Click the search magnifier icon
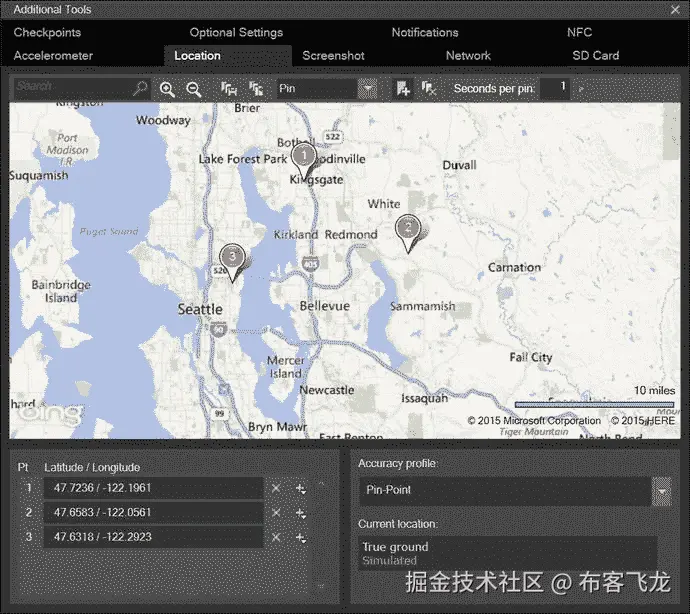Image resolution: width=690 pixels, height=614 pixels. coord(140,88)
